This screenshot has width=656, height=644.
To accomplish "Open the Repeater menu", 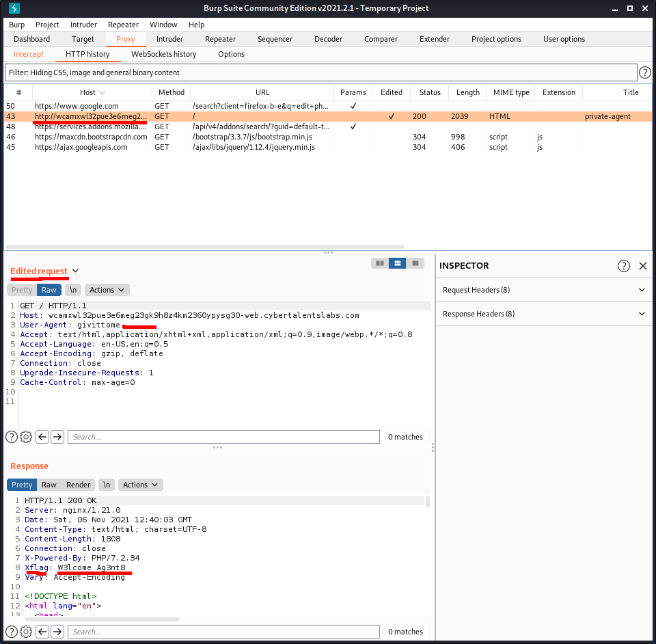I will 123,25.
